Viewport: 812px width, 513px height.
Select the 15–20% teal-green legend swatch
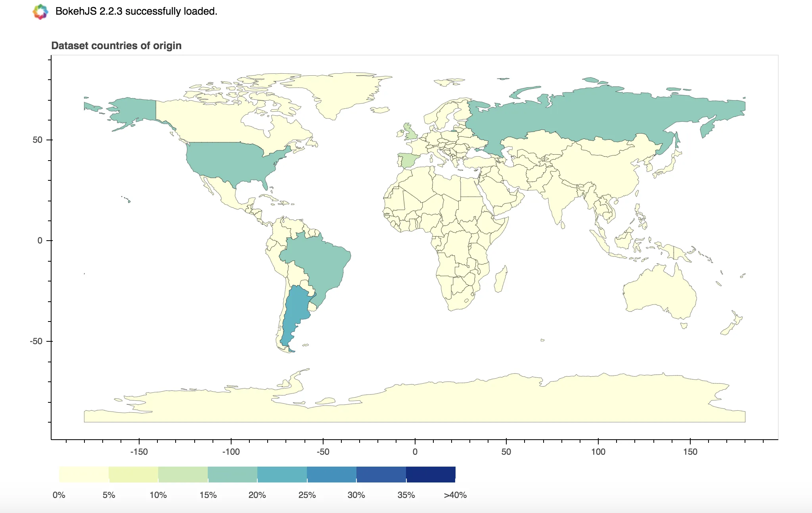coord(232,475)
